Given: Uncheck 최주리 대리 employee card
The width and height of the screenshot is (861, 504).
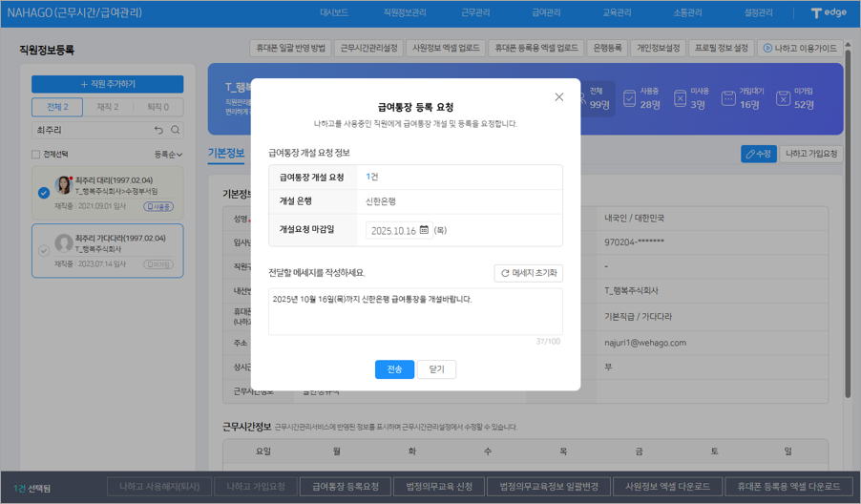Looking at the screenshot, I should pos(44,193).
